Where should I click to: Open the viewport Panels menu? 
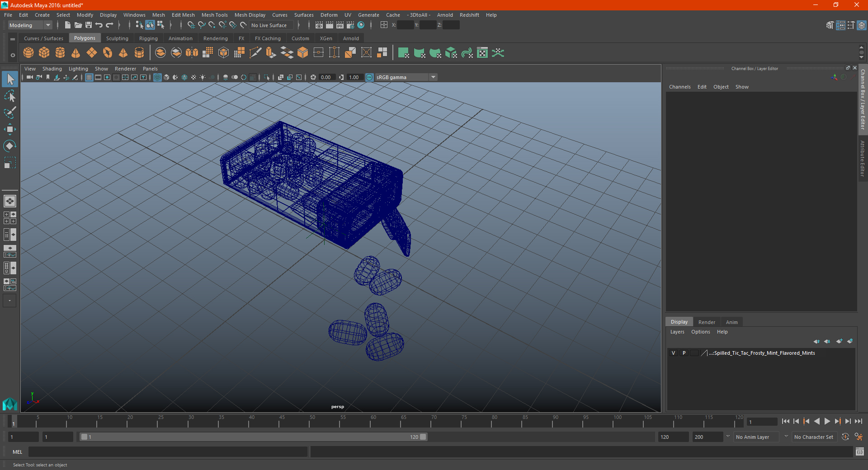(x=150, y=69)
